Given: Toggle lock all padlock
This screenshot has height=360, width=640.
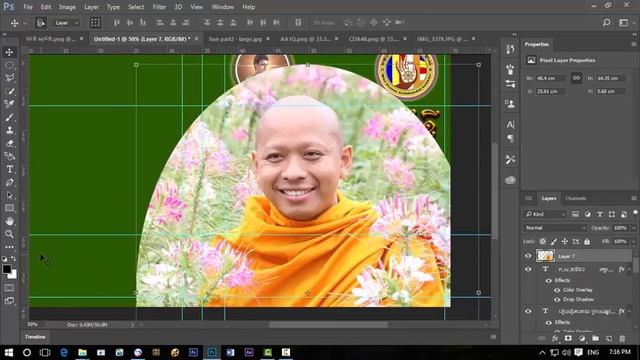Looking at the screenshot, I should point(587,242).
